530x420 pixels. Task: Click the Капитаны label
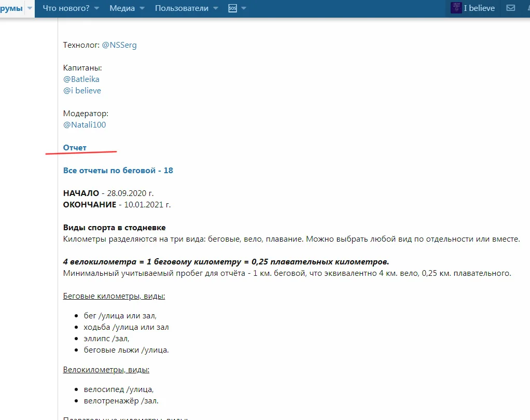tap(82, 68)
